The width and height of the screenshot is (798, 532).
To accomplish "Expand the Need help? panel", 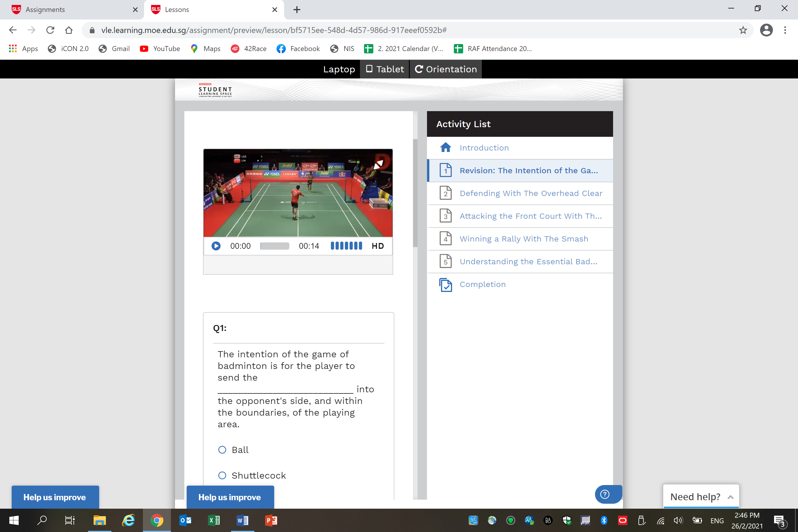I will pos(701,497).
